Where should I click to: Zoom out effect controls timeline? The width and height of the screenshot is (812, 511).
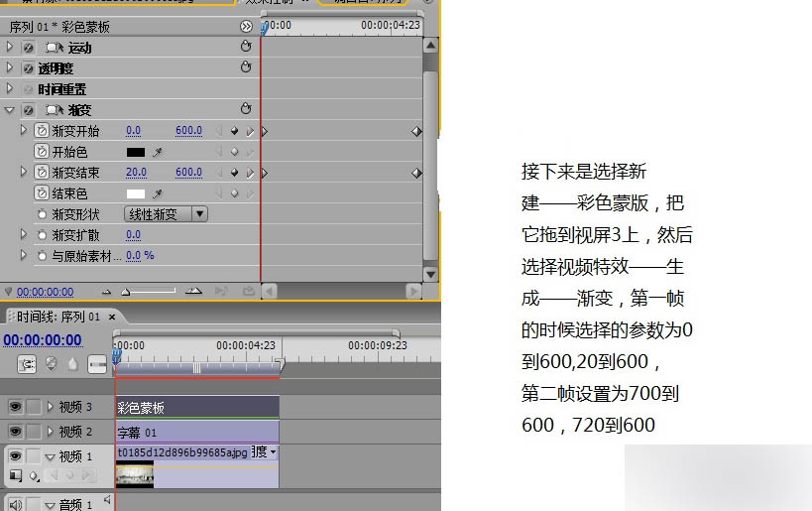[x=106, y=293]
